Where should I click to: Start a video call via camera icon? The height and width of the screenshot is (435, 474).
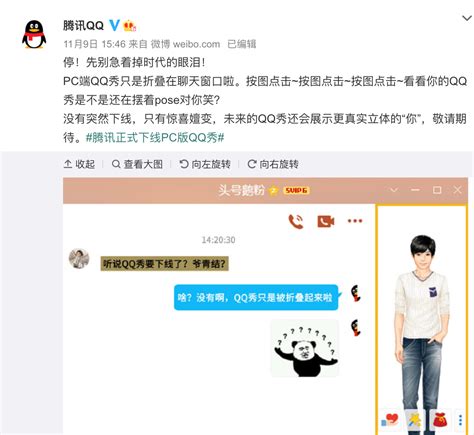tap(326, 221)
